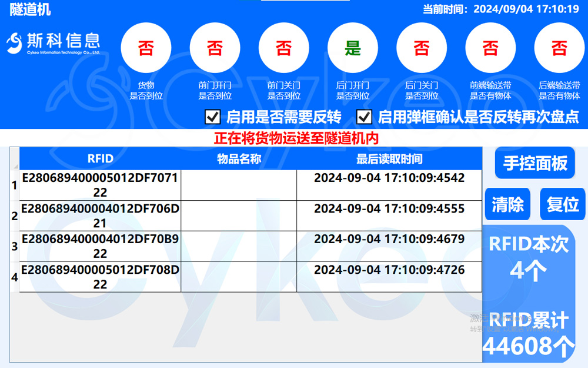Open the 手控面板 control panel
This screenshot has width=588, height=368.
click(534, 163)
